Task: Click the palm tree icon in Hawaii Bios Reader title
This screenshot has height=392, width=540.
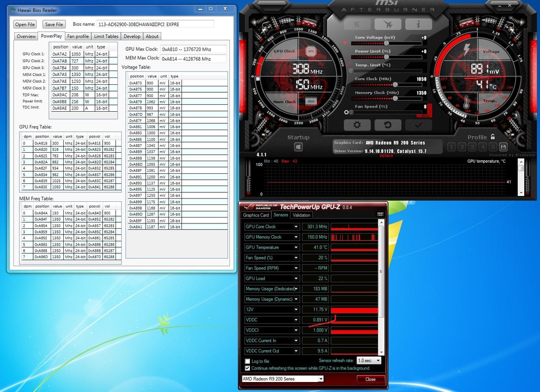Action: click(13, 10)
